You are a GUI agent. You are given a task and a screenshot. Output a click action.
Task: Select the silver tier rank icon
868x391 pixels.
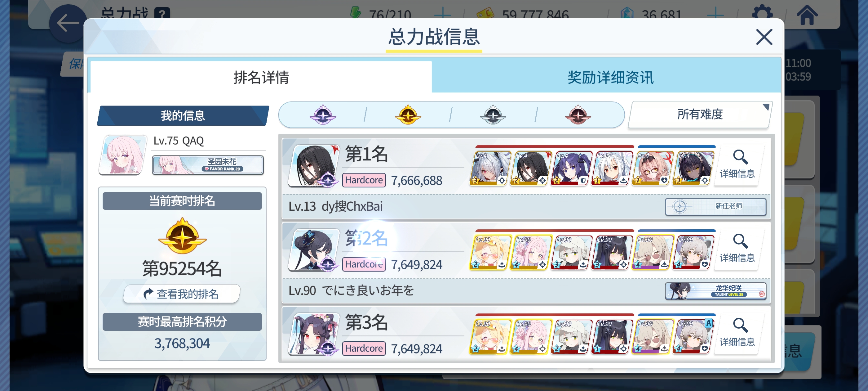pyautogui.click(x=493, y=115)
